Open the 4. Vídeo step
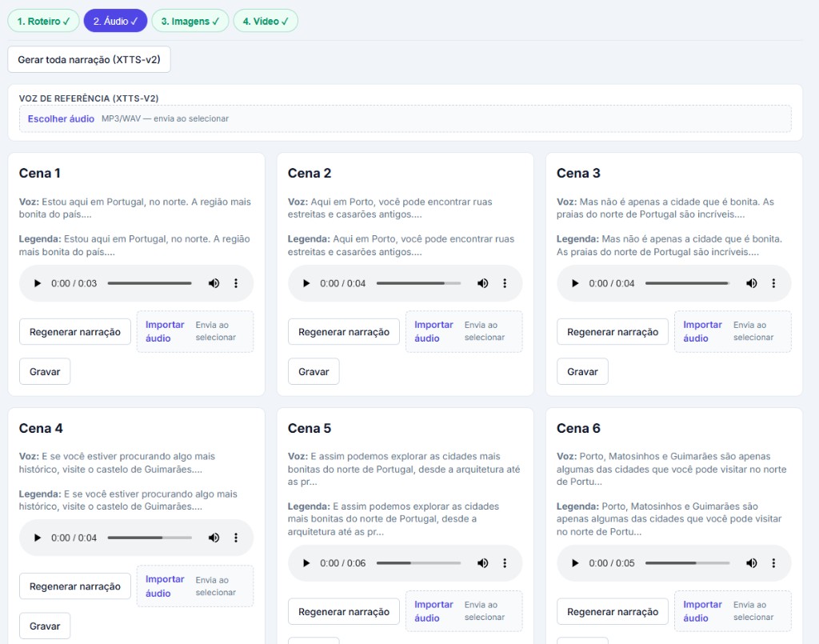Image resolution: width=819 pixels, height=644 pixels. (x=266, y=21)
